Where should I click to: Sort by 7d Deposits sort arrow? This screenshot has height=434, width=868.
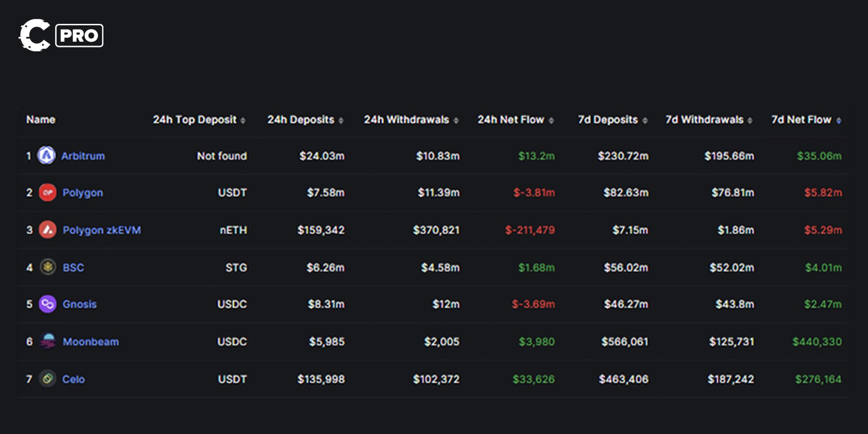[x=645, y=121]
